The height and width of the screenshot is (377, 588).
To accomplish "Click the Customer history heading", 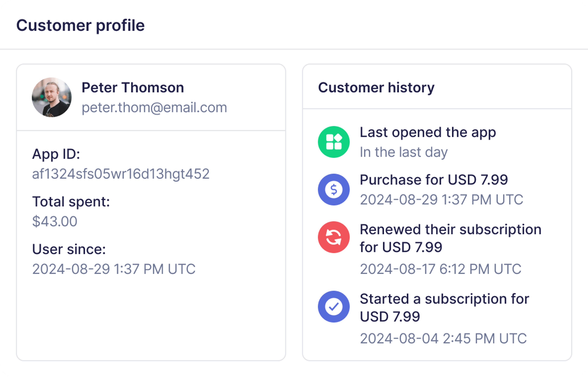I will (376, 88).
